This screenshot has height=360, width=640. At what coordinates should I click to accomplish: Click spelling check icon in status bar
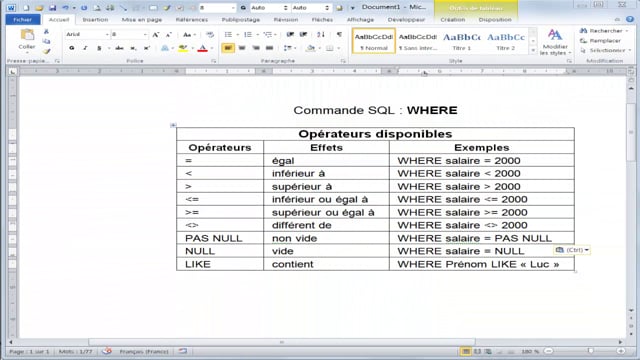[107, 351]
